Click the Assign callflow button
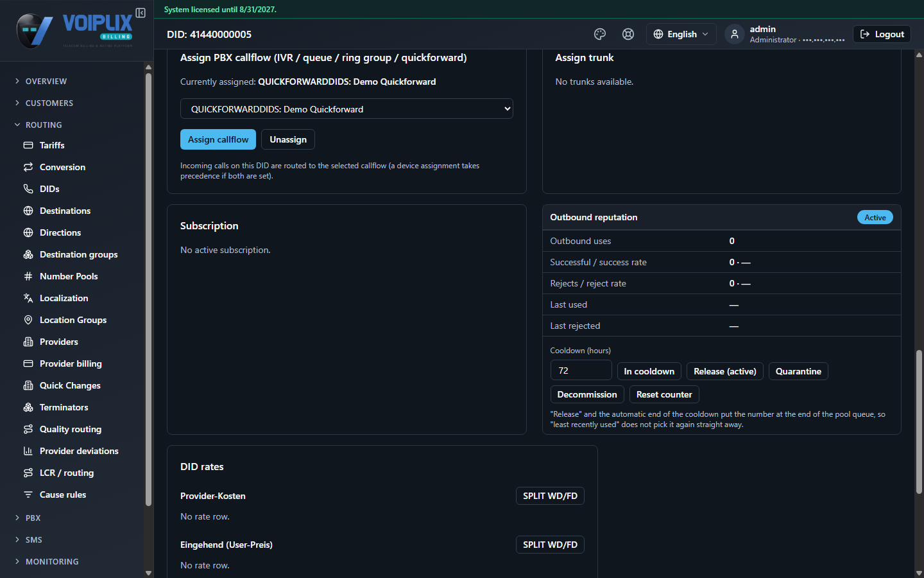Viewport: 924px width, 578px height. click(x=218, y=139)
